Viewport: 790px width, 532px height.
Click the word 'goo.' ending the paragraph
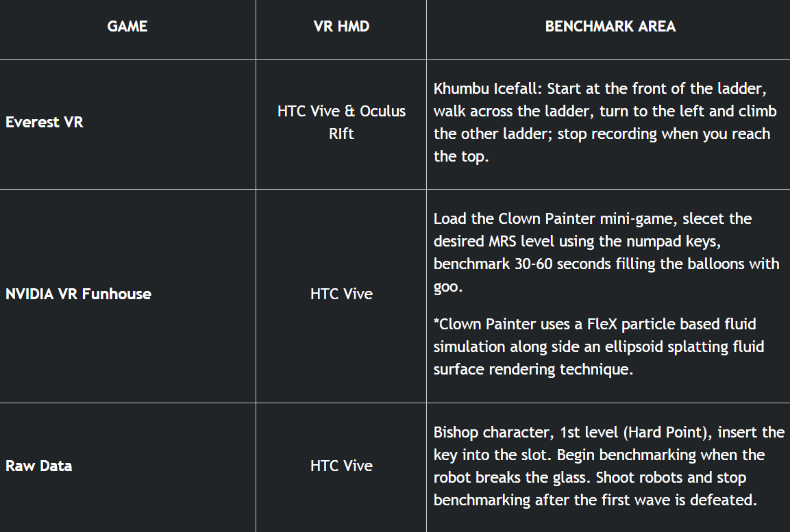click(448, 287)
